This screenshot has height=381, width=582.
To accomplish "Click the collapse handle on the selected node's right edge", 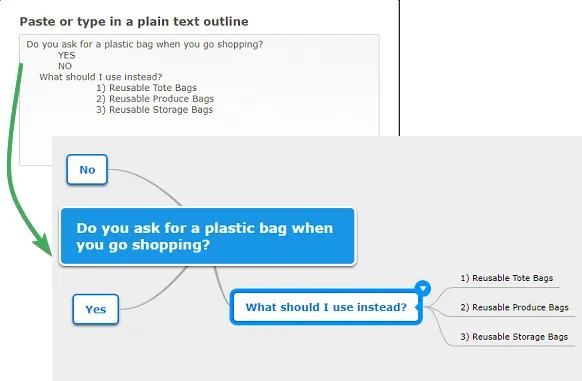I will click(x=417, y=307).
